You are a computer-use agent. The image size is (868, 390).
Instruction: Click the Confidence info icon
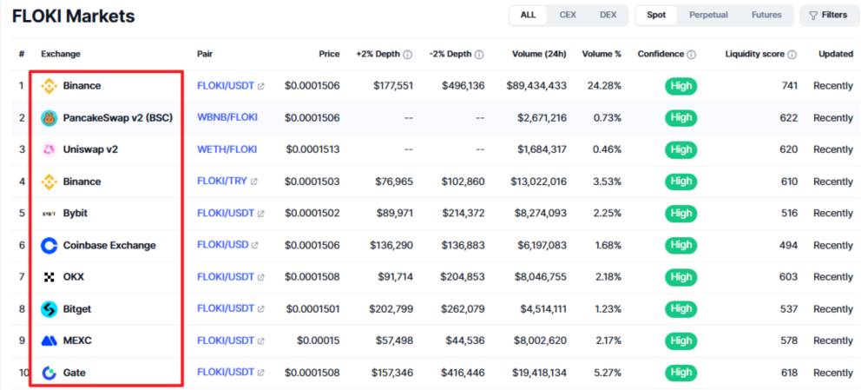click(x=692, y=55)
